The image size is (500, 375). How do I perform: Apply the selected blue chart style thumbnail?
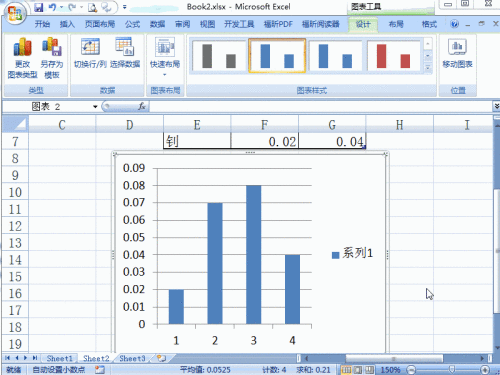pos(277,56)
